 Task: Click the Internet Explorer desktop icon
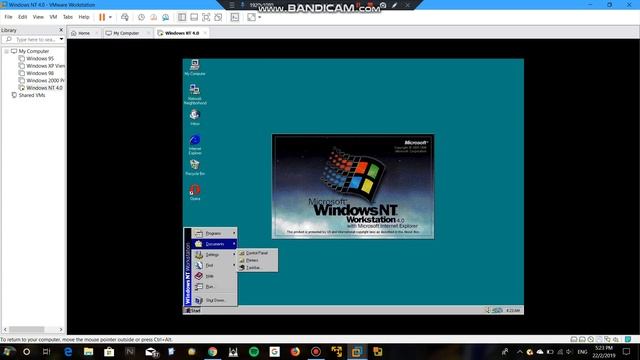click(x=195, y=144)
